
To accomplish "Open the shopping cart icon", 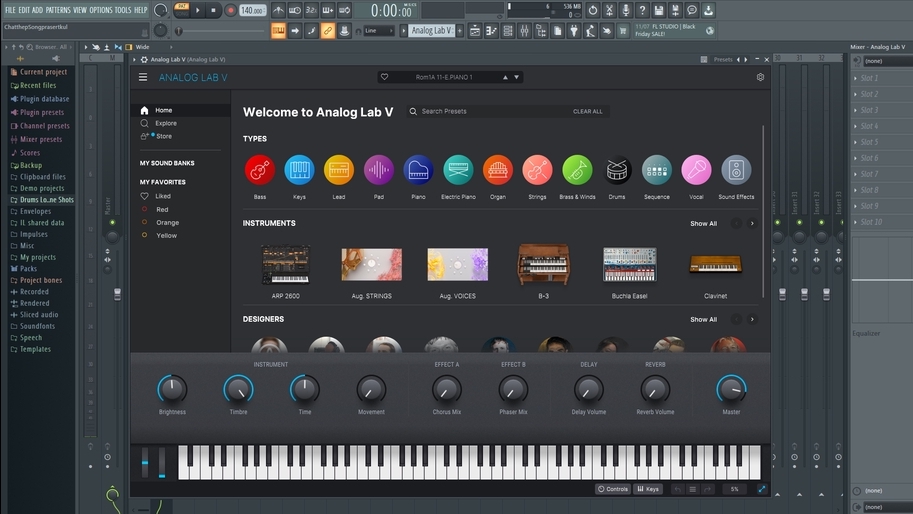I will [x=622, y=31].
